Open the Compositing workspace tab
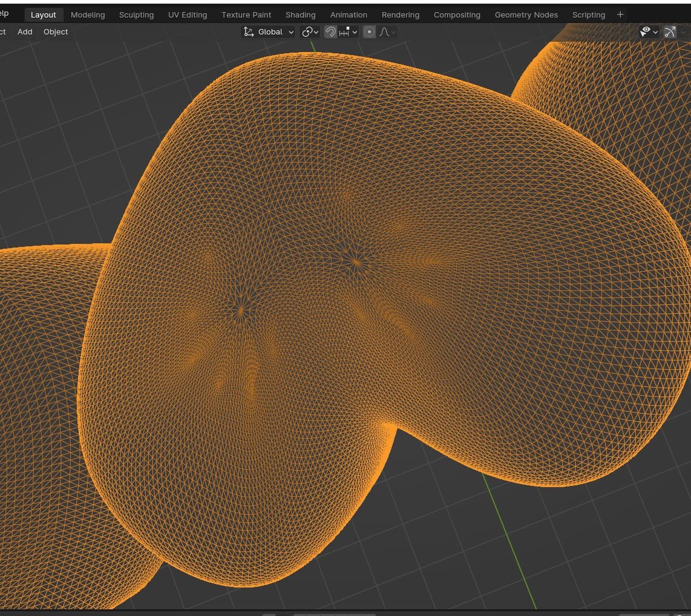 pos(457,15)
